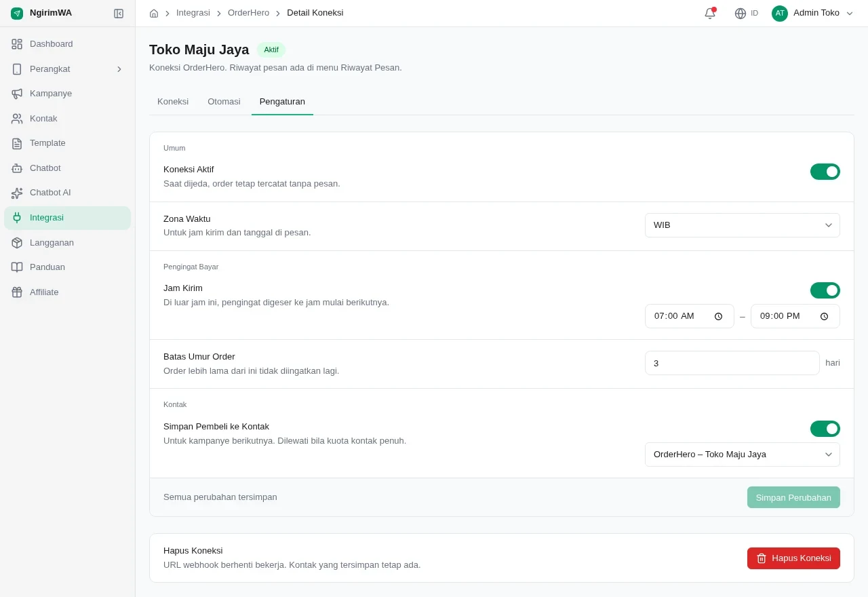Click the 07:00 AM start time field
Screen dimensions: 868x597
click(x=690, y=316)
